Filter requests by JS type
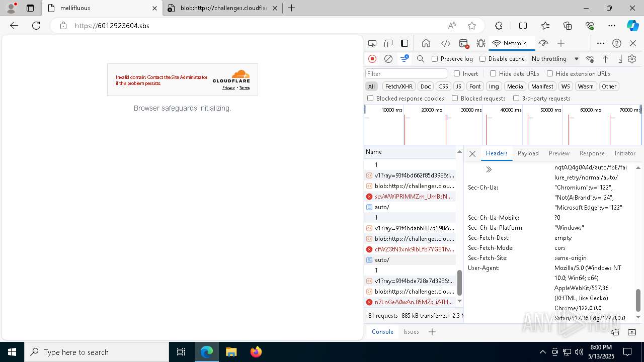Viewport: 644px width, 362px height. click(x=458, y=86)
